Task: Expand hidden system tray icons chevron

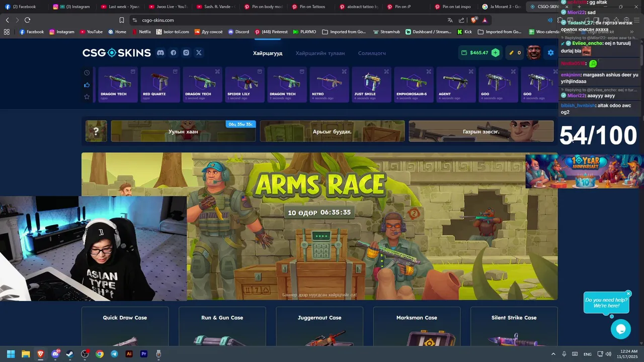Action: click(553, 354)
